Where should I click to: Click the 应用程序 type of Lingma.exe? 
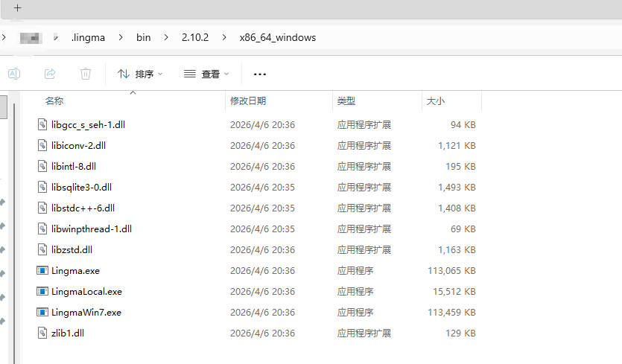point(355,271)
